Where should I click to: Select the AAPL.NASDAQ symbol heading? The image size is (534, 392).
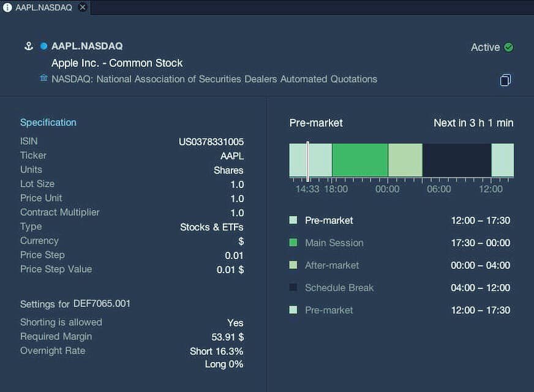(87, 46)
